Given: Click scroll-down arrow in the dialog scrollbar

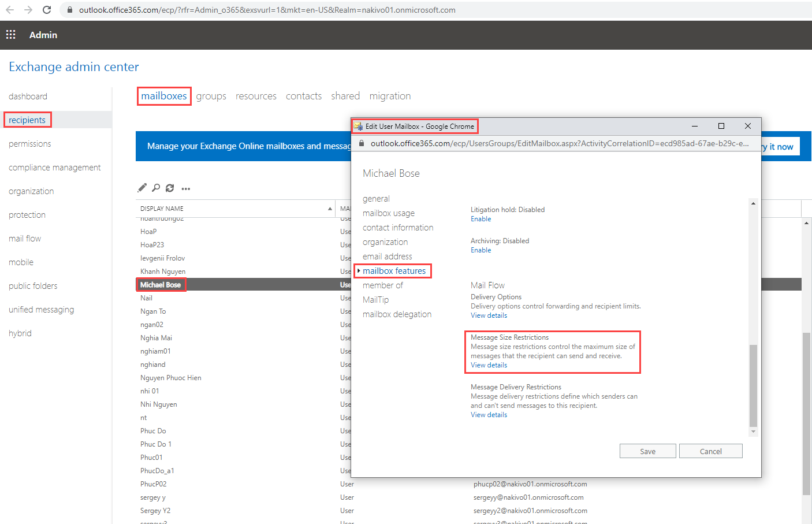Looking at the screenshot, I should (x=753, y=432).
